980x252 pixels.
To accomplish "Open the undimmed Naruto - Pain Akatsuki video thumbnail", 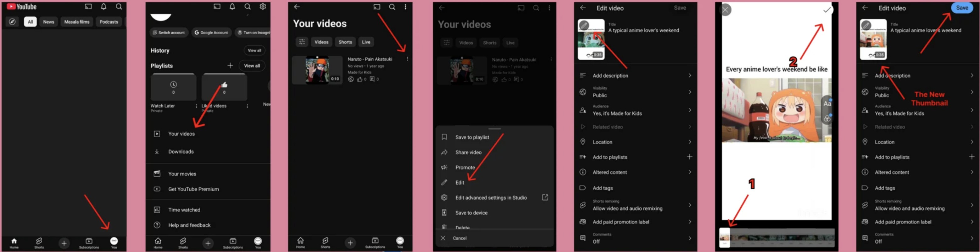I will coord(317,70).
